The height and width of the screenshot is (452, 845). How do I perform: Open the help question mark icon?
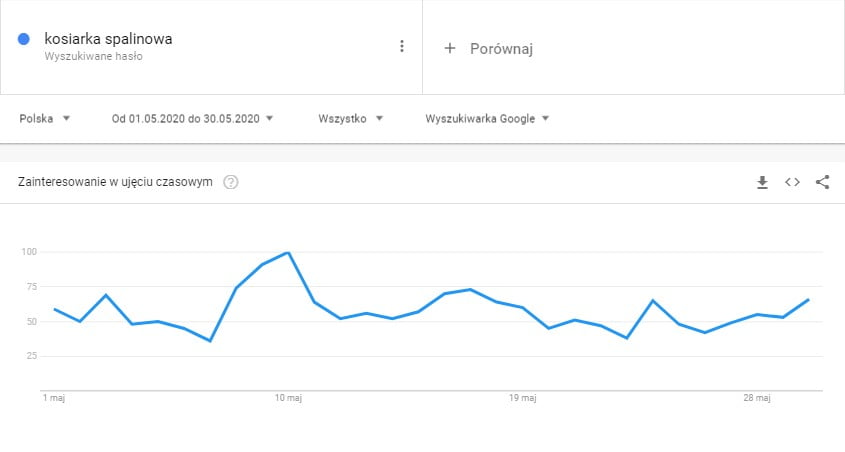click(231, 182)
